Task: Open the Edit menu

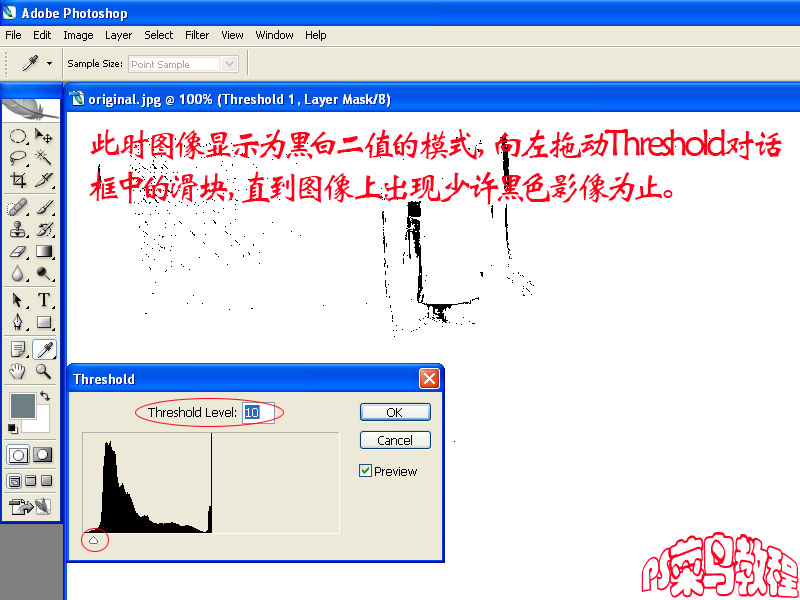Action: coord(42,35)
